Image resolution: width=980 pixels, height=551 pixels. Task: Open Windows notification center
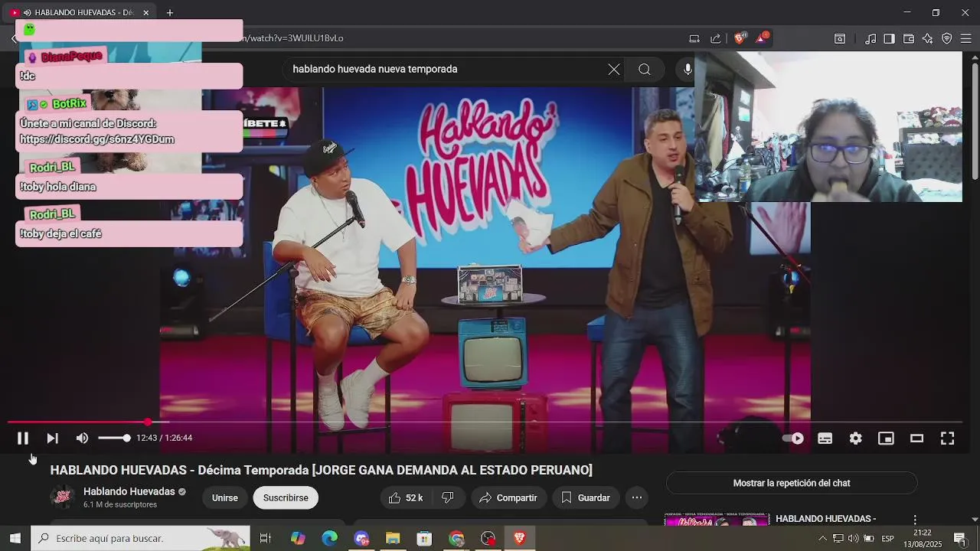click(959, 539)
